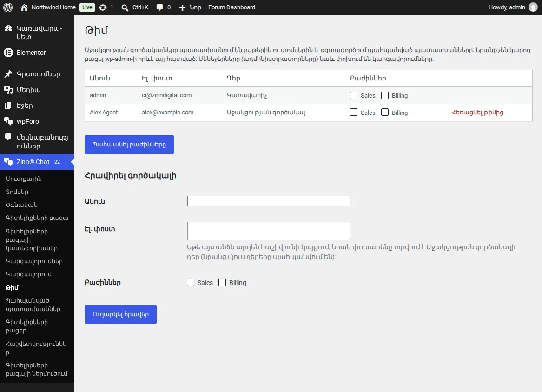Open the Գիտելիքների բացեր submenu item
Viewport: 542px width, 392px height.
click(x=26, y=326)
